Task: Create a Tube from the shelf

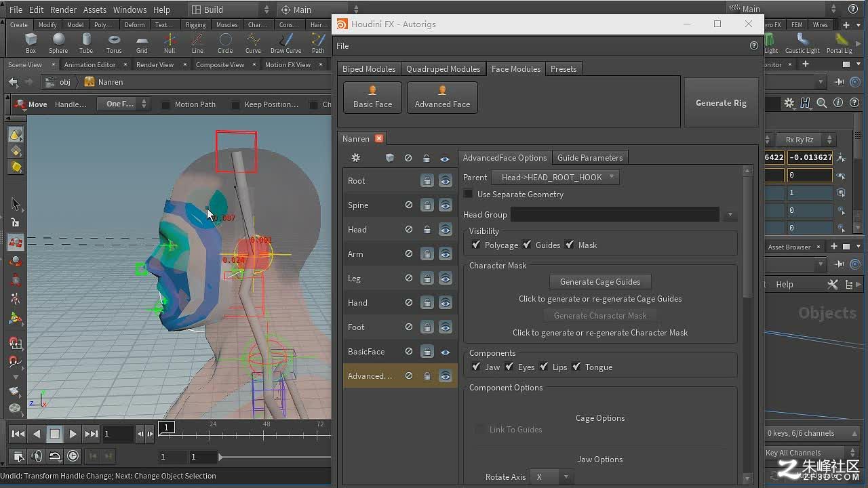Action: (86, 43)
